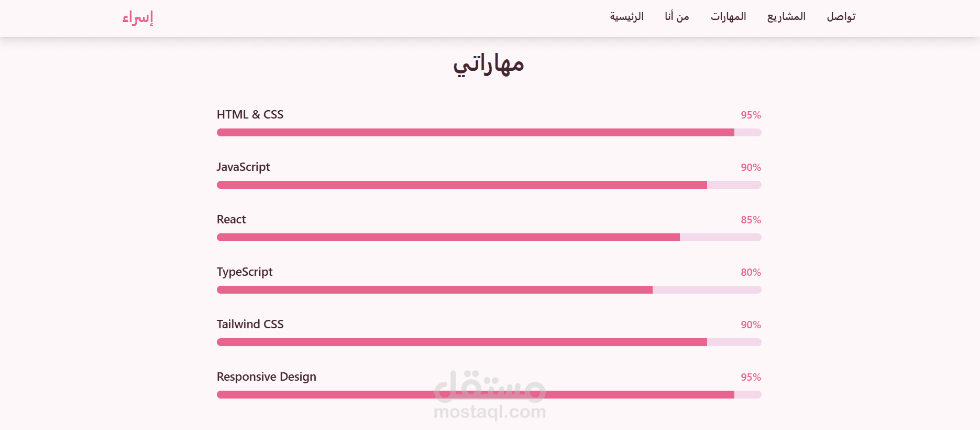980x430 pixels.
Task: Click the React skill progress bar
Action: [x=489, y=238]
